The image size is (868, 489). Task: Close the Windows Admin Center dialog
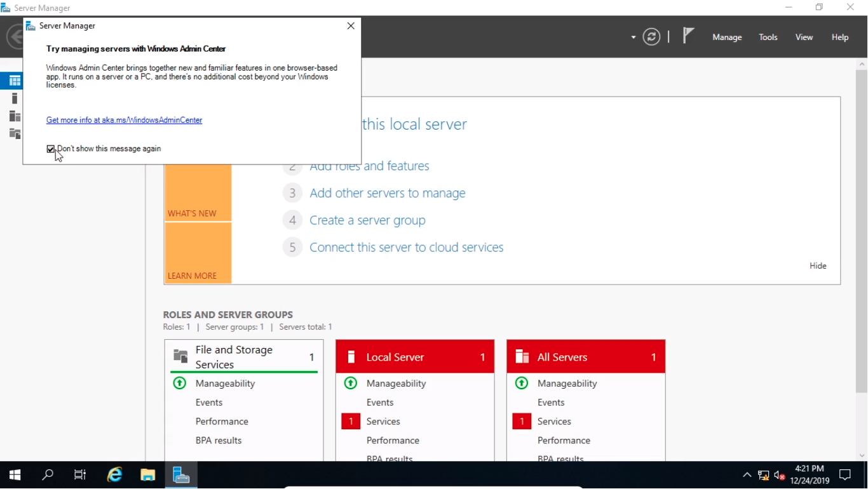tap(351, 26)
